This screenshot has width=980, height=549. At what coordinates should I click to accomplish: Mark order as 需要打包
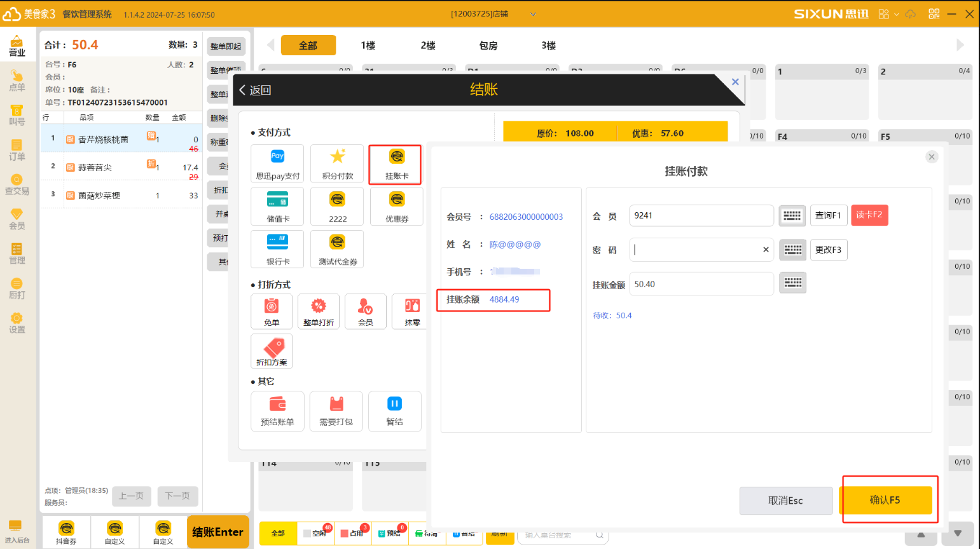pyautogui.click(x=336, y=411)
